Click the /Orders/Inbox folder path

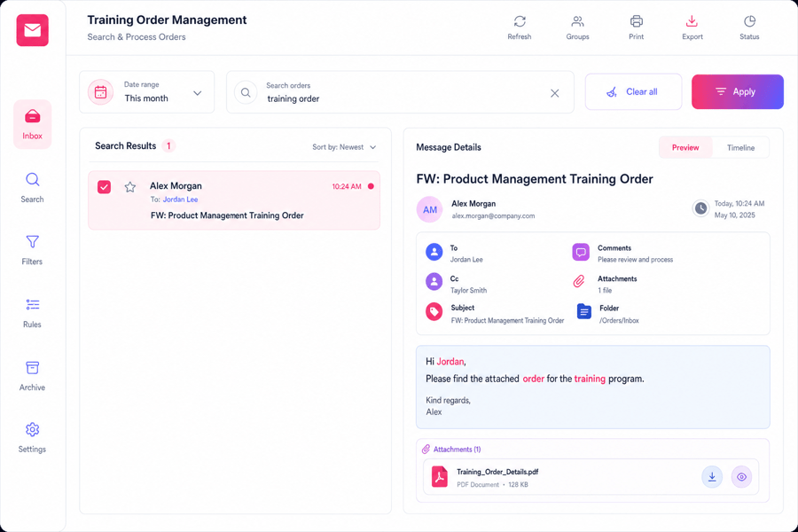[x=619, y=321]
